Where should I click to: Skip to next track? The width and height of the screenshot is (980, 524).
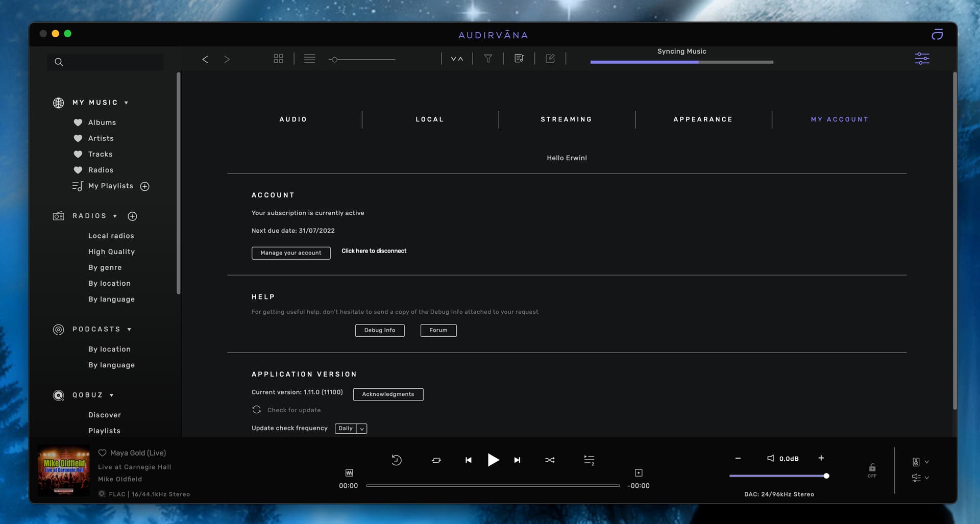tap(517, 460)
